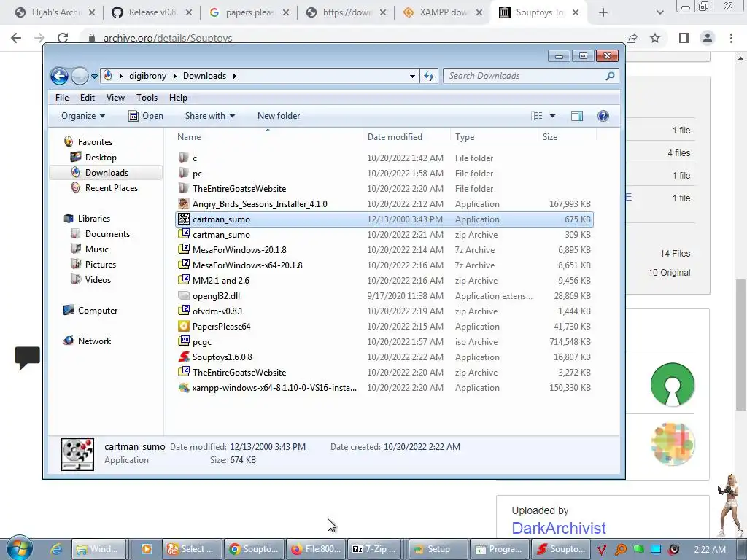Switch to the XAMPP browser tab
Screen dimensions: 747x560
441,12
